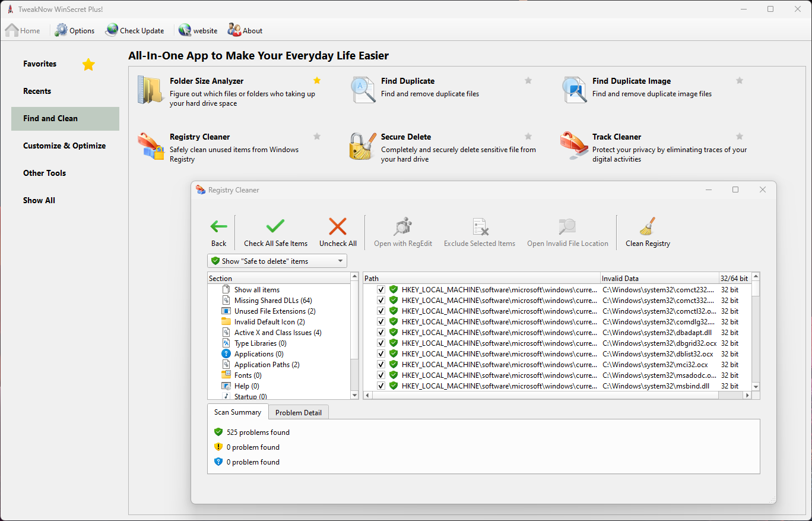Click Check All Safe Items checkmark icon
Viewport: 812px width, 521px height.
tap(275, 226)
